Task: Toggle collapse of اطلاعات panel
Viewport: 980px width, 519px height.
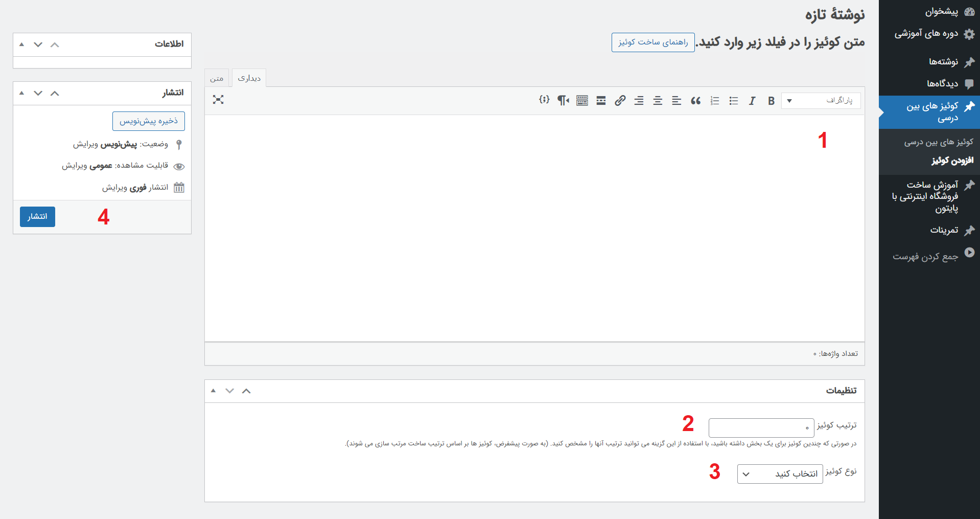Action: click(21, 44)
